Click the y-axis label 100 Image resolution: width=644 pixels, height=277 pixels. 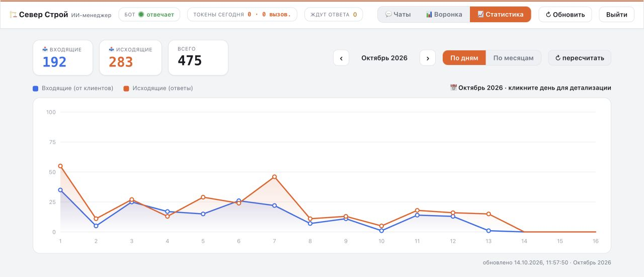[50, 112]
